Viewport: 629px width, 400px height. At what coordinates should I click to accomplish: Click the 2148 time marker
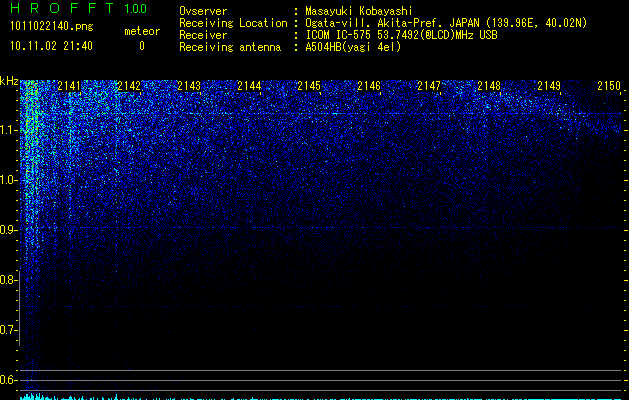489,86
